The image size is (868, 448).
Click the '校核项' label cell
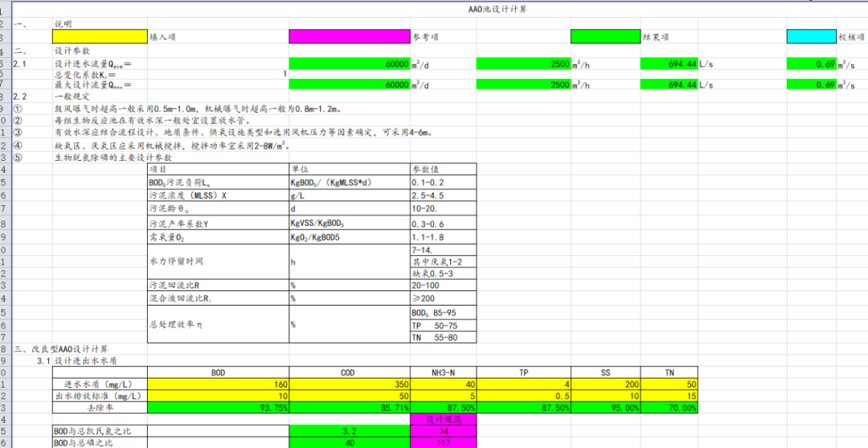point(850,37)
